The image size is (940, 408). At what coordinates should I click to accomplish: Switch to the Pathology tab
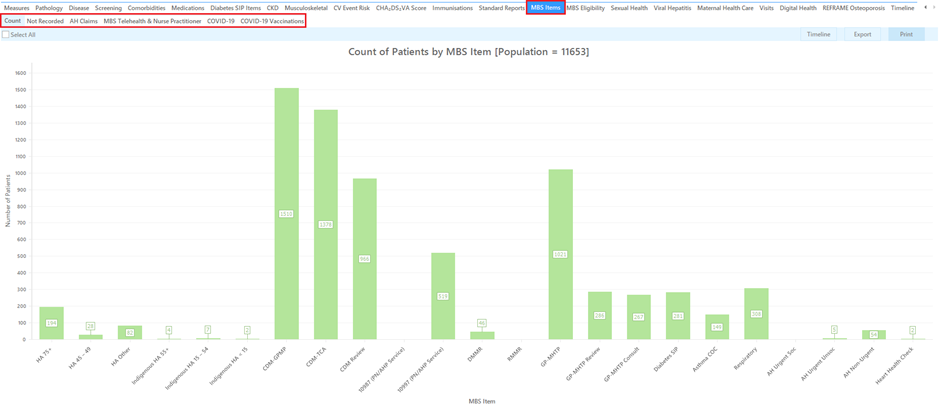49,8
